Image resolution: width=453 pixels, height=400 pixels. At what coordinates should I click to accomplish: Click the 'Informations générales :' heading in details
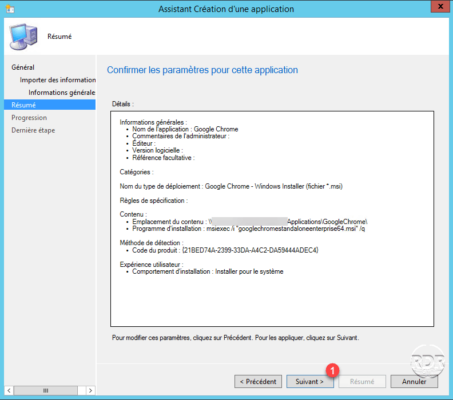click(x=153, y=122)
